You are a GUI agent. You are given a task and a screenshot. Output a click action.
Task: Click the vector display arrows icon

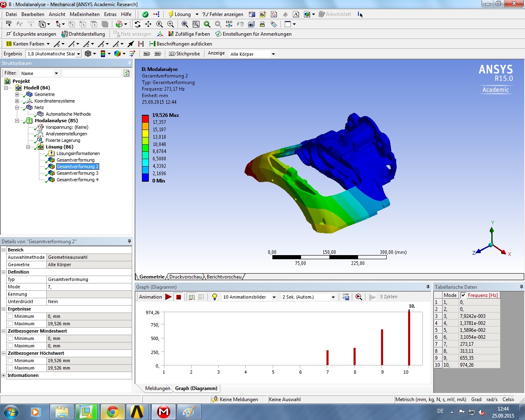pos(132,54)
